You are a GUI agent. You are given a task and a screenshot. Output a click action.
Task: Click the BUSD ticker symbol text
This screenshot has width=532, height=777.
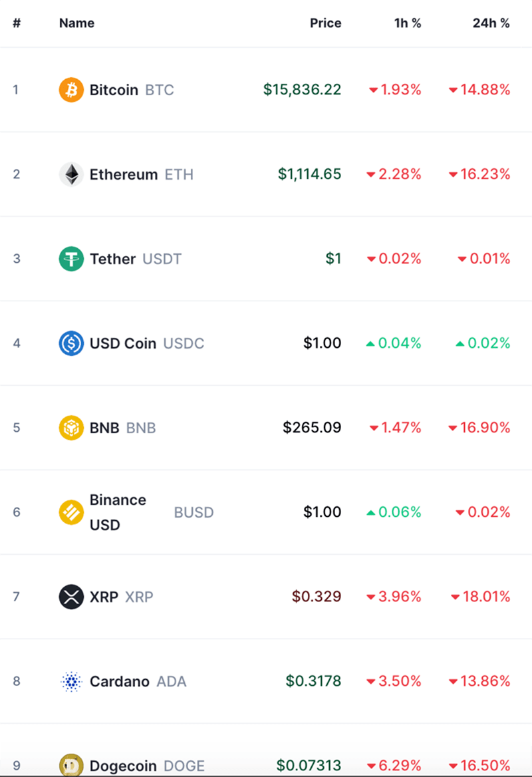tap(194, 512)
